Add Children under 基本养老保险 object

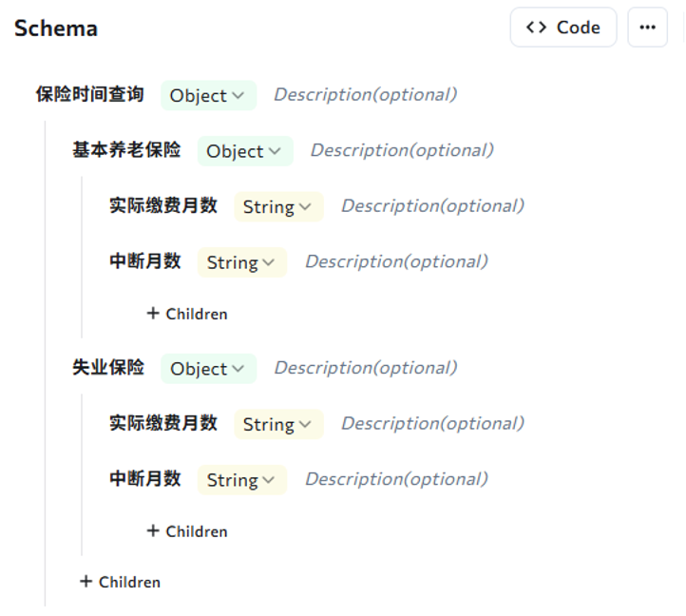(187, 314)
